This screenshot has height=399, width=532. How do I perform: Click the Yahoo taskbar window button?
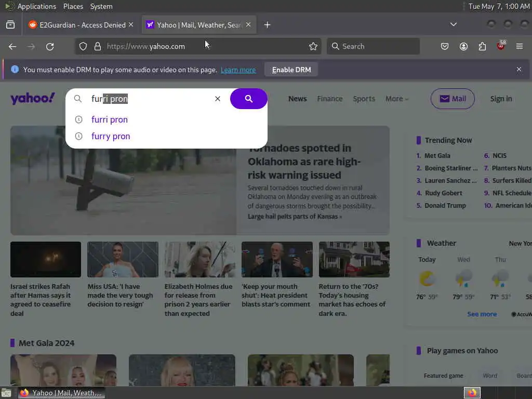click(x=61, y=393)
